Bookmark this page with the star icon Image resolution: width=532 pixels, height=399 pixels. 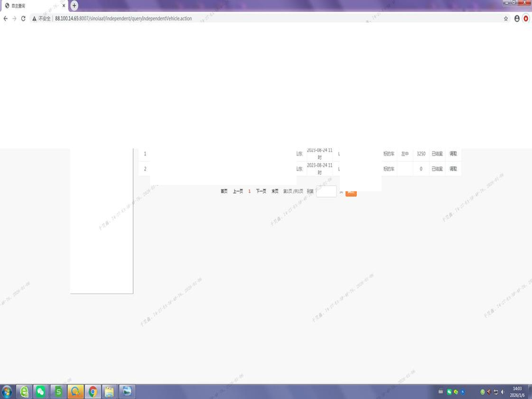pos(506,19)
